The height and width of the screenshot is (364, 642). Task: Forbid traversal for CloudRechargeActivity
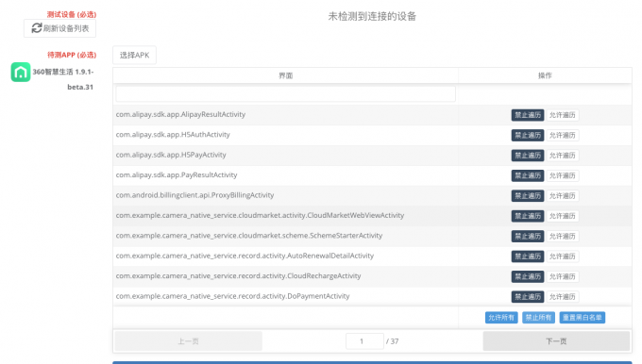528,276
